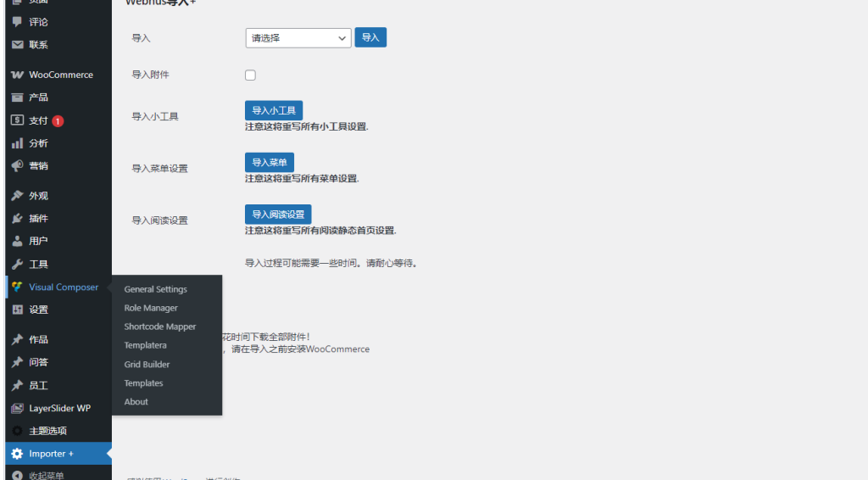This screenshot has width=868, height=480.
Task: Select Templates in the flyout menu
Action: tap(143, 383)
